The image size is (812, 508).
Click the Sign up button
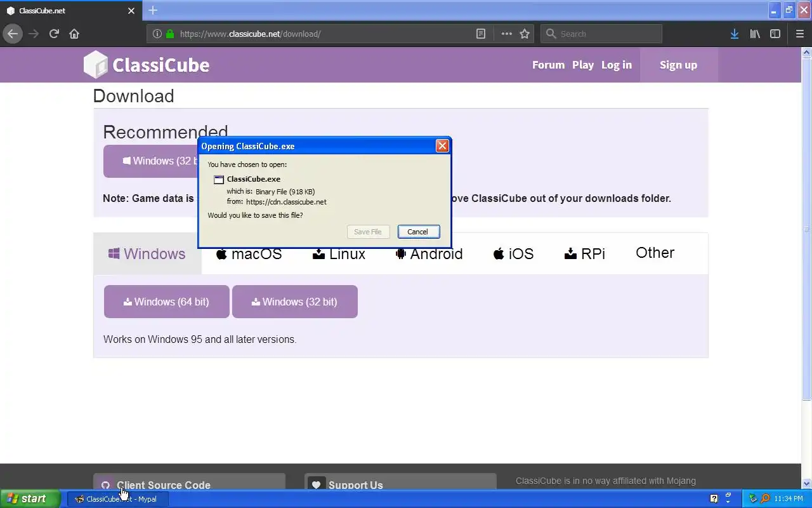pyautogui.click(x=678, y=65)
